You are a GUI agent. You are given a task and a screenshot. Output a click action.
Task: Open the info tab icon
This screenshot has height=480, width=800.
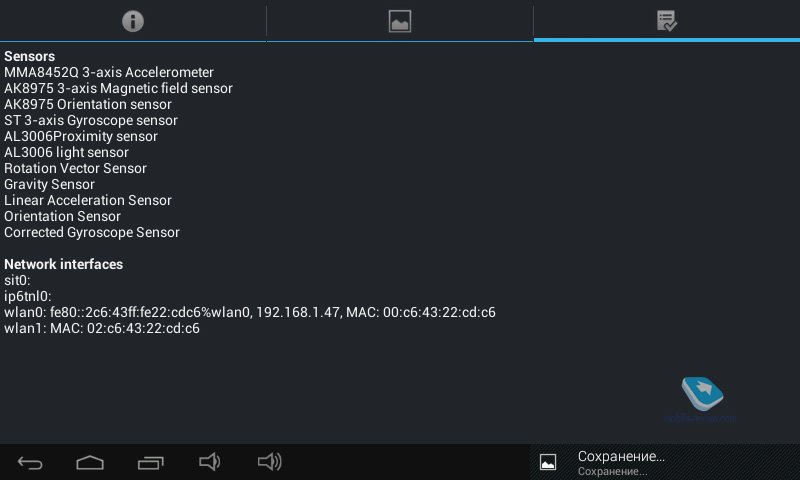tap(133, 21)
